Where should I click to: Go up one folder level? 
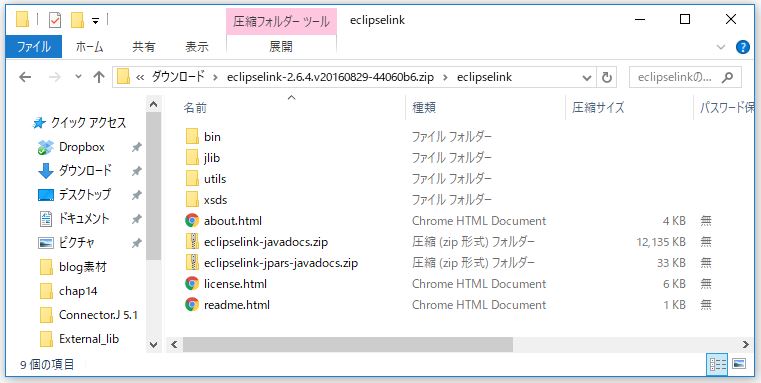[x=99, y=77]
